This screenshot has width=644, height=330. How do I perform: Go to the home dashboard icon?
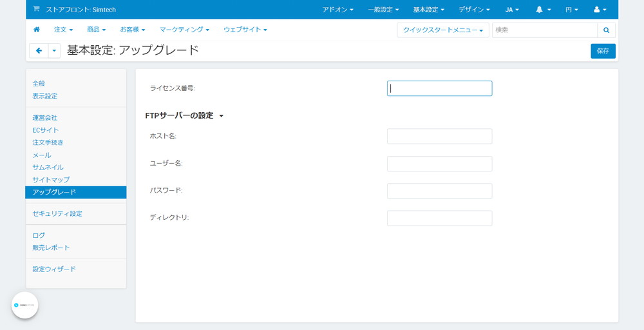(x=37, y=30)
